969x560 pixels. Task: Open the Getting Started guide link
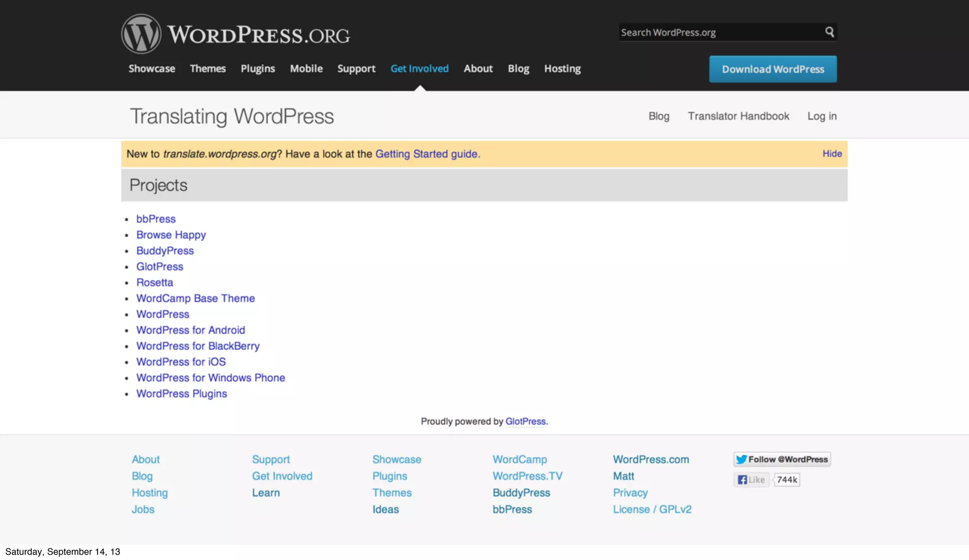427,154
